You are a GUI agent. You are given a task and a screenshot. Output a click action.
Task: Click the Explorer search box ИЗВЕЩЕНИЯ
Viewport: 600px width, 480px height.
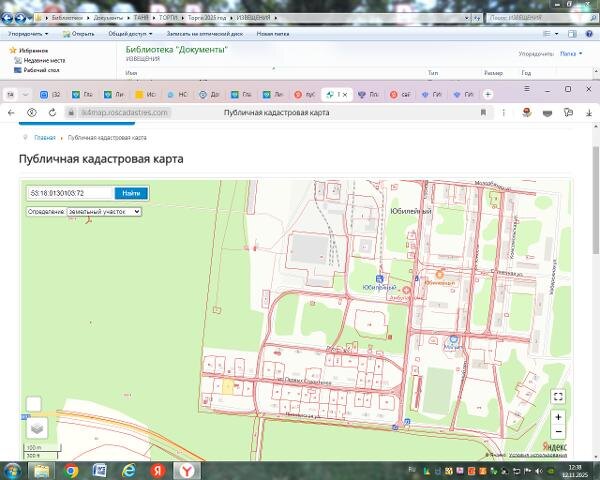click(541, 18)
